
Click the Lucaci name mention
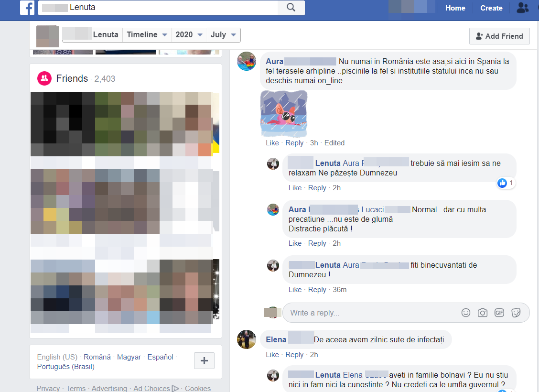373,209
